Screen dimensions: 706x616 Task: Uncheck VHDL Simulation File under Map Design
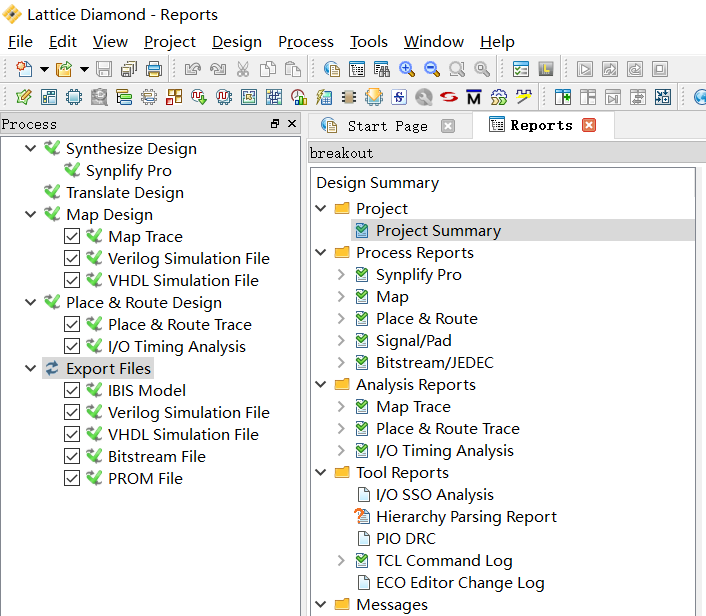(x=72, y=280)
